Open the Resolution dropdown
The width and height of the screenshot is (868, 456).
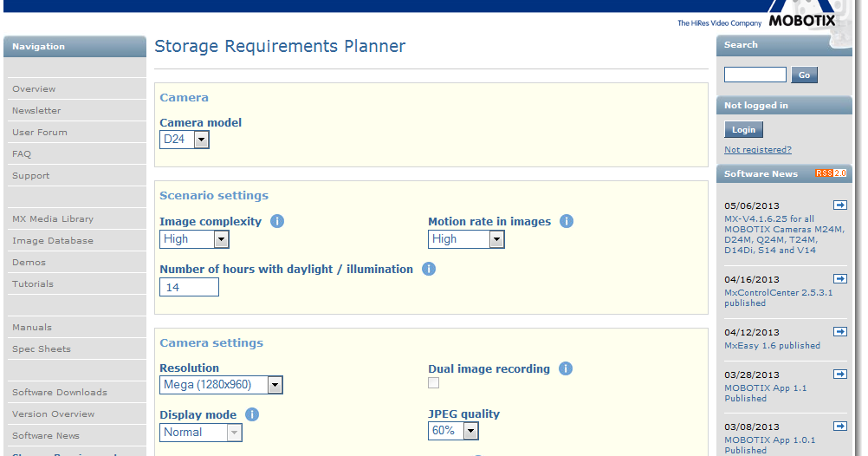click(222, 385)
